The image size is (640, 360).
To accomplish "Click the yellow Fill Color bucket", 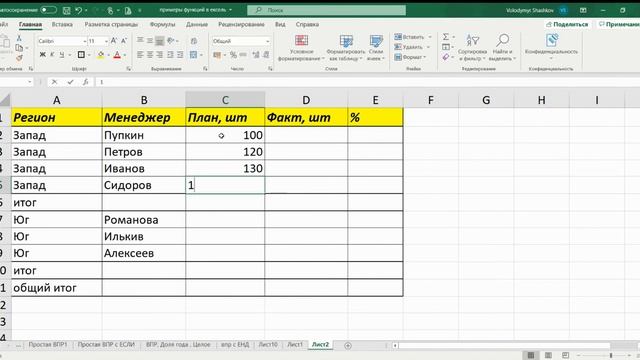I will click(x=100, y=55).
